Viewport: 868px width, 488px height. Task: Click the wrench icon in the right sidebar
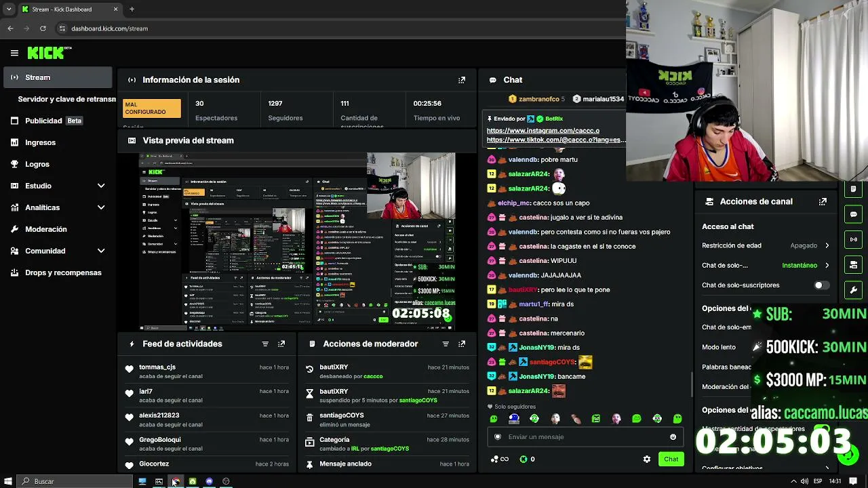(854, 290)
